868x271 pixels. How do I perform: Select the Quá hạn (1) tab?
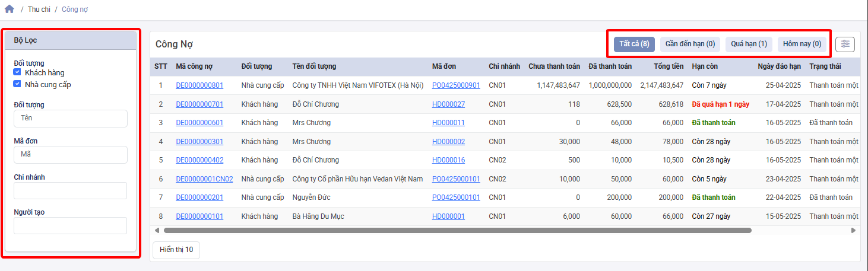click(x=749, y=44)
